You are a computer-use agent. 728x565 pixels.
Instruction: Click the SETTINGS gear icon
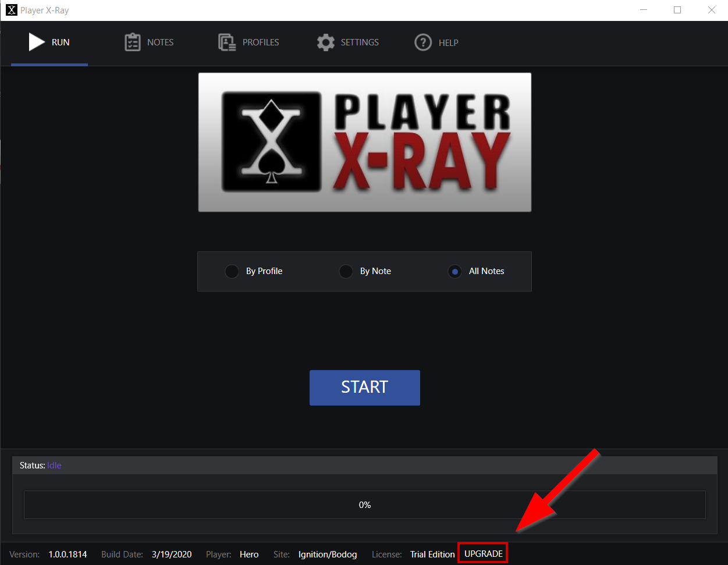[x=326, y=42]
